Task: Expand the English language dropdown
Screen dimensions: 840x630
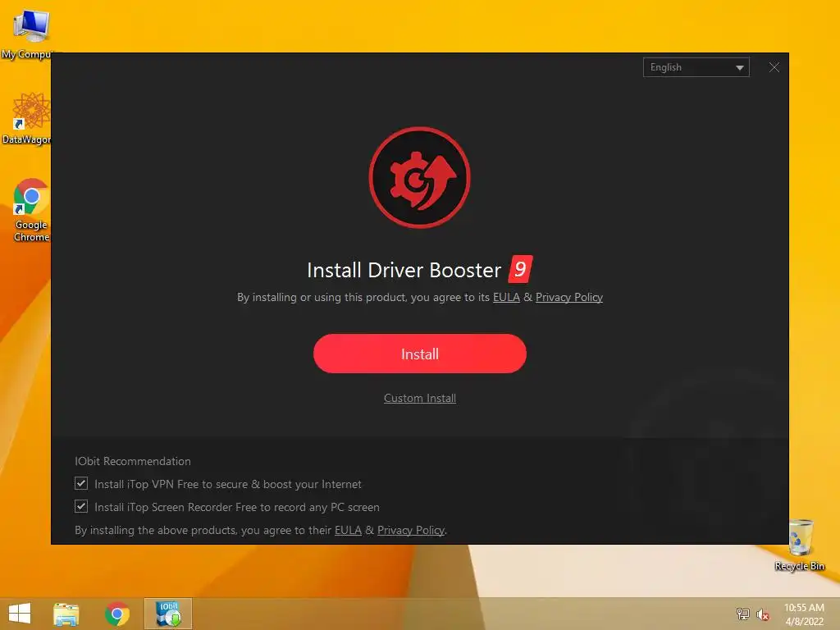Action: click(696, 67)
